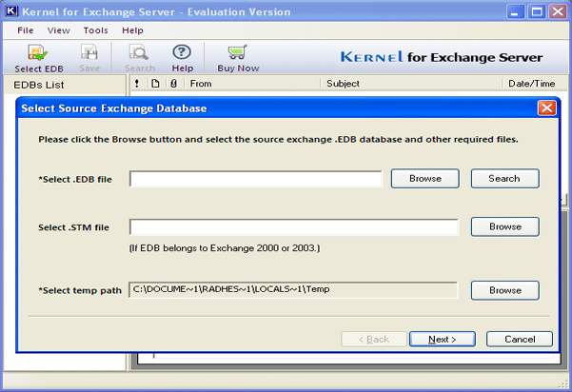This screenshot has width=572, height=392.
Task: Click the Save toolbar icon
Action: 89,54
